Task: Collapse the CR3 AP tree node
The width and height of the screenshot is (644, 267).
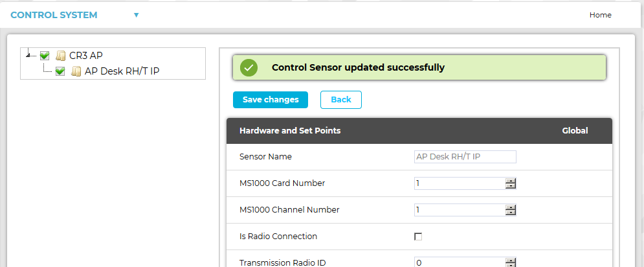Action: (28, 56)
